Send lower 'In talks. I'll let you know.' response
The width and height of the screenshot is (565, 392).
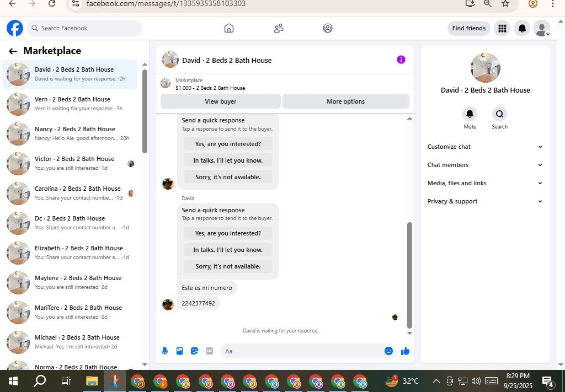click(228, 250)
